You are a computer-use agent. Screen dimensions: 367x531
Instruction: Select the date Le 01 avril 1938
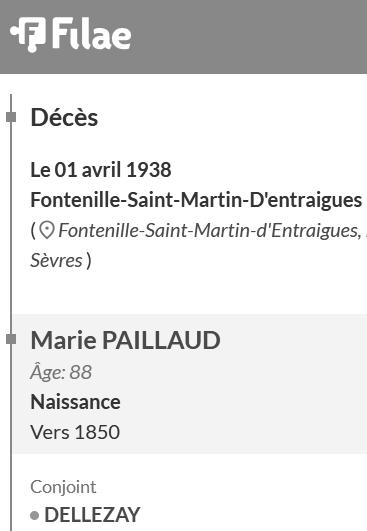click(x=101, y=170)
